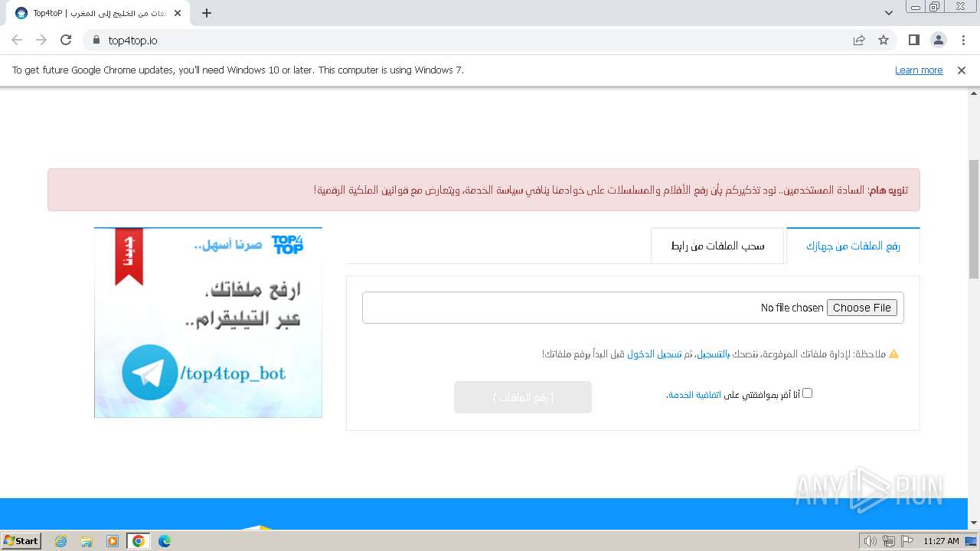This screenshot has width=980, height=551.
Task: Open a new browser tab
Action: (x=207, y=13)
